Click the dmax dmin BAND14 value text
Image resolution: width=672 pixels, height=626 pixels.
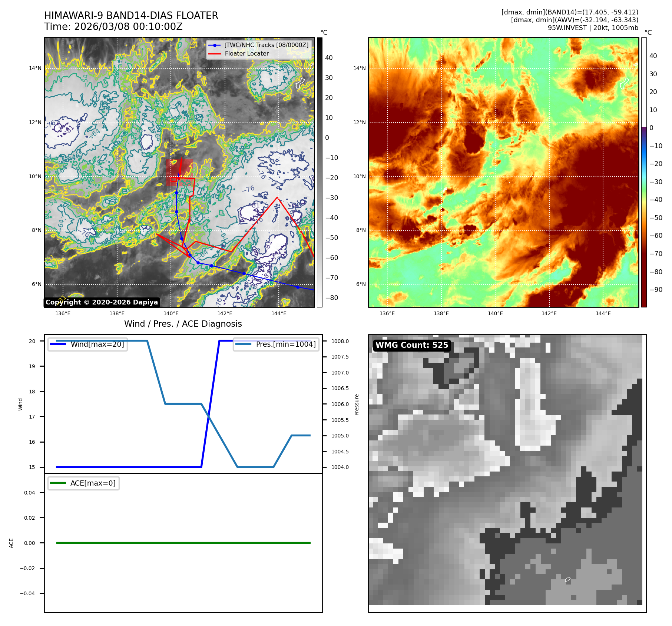point(569,12)
